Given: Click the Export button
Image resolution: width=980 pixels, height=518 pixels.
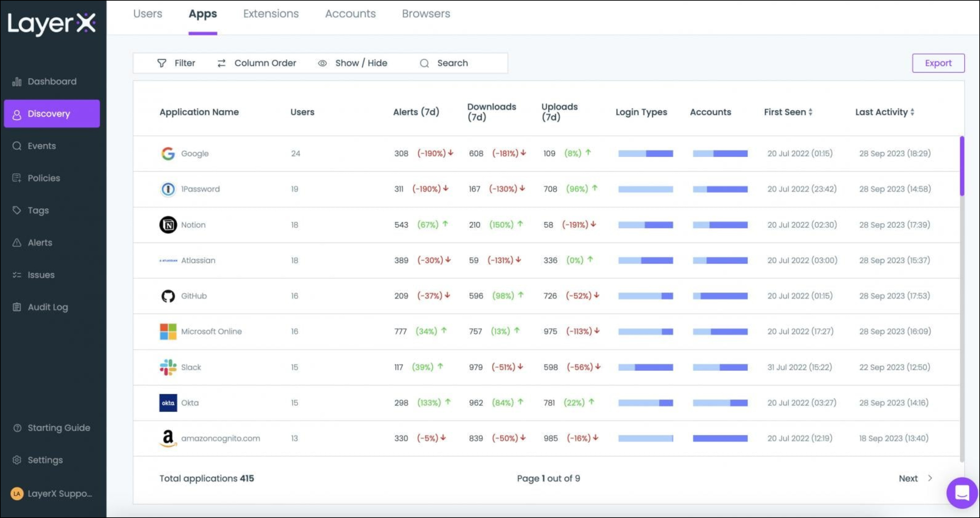Looking at the screenshot, I should pos(938,63).
